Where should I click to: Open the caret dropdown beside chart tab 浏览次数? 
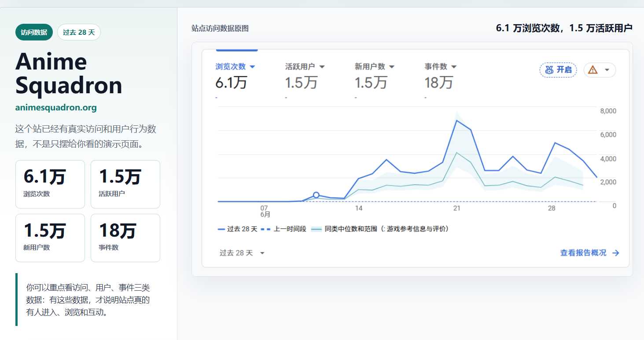252,67
